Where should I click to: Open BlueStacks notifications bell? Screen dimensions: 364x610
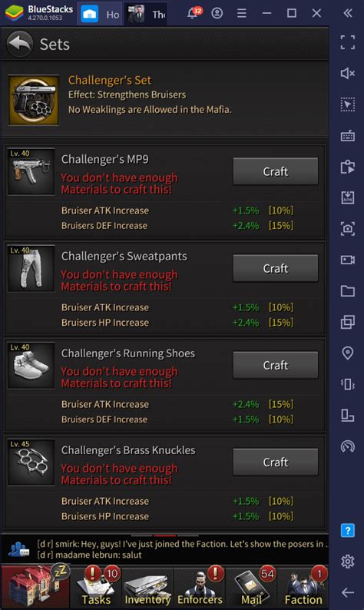pos(193,14)
